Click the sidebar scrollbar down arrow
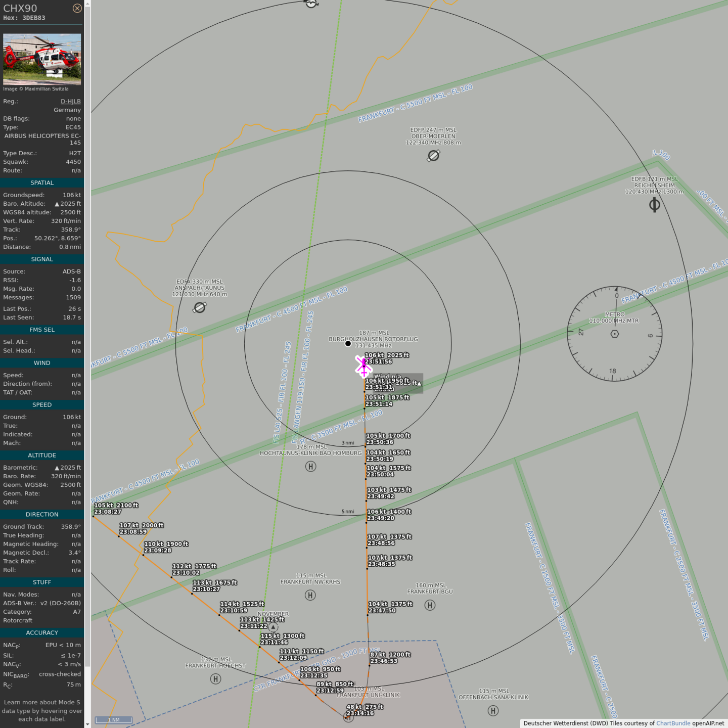 (x=87, y=724)
